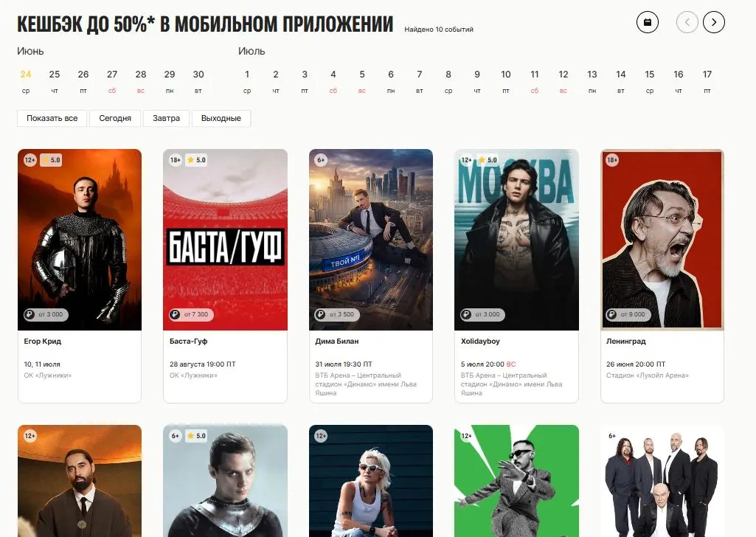Open the Ленинград event title
The image size is (756, 537).
[626, 342]
